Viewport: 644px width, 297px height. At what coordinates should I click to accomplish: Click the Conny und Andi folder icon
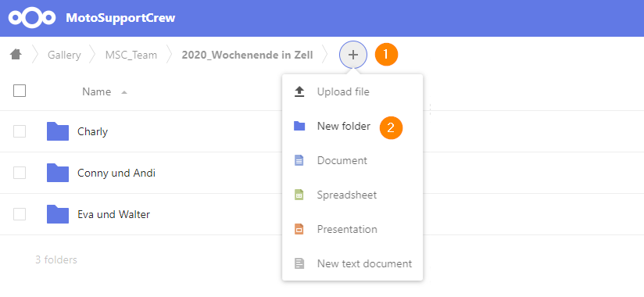[58, 173]
